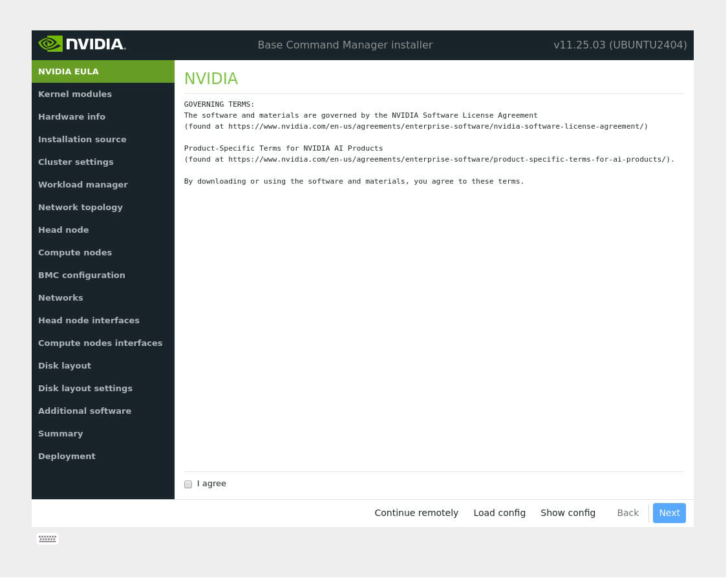Check the I agree checkbox

[188, 484]
